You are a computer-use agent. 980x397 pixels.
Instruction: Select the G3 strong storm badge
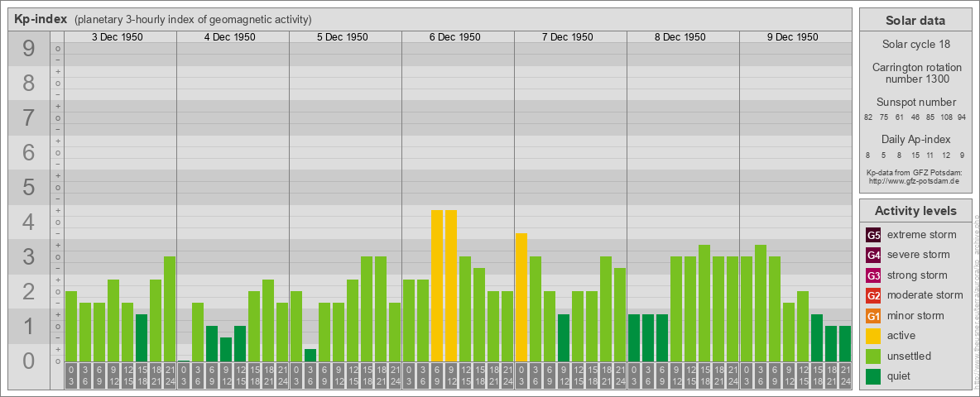coord(873,275)
